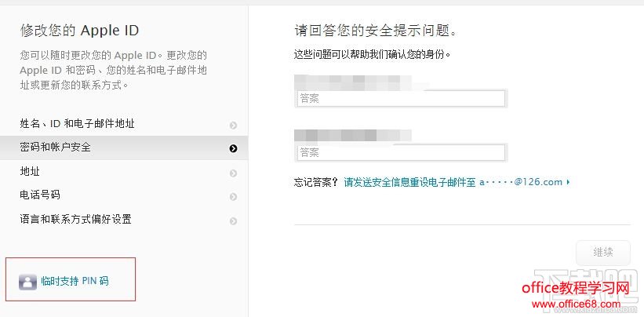Viewport: 644px width, 317px height.
Task: Open the 临时支持 PIN 码 link
Action: coord(75,281)
